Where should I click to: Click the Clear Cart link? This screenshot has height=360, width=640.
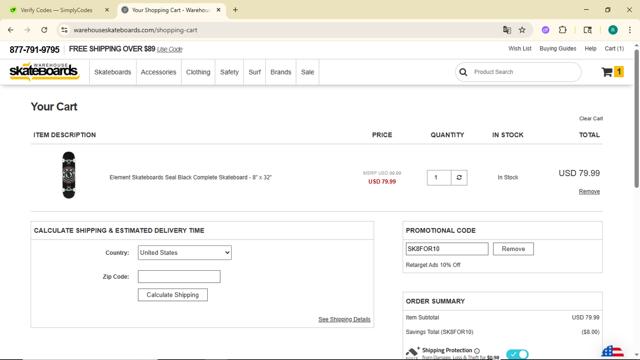591,118
